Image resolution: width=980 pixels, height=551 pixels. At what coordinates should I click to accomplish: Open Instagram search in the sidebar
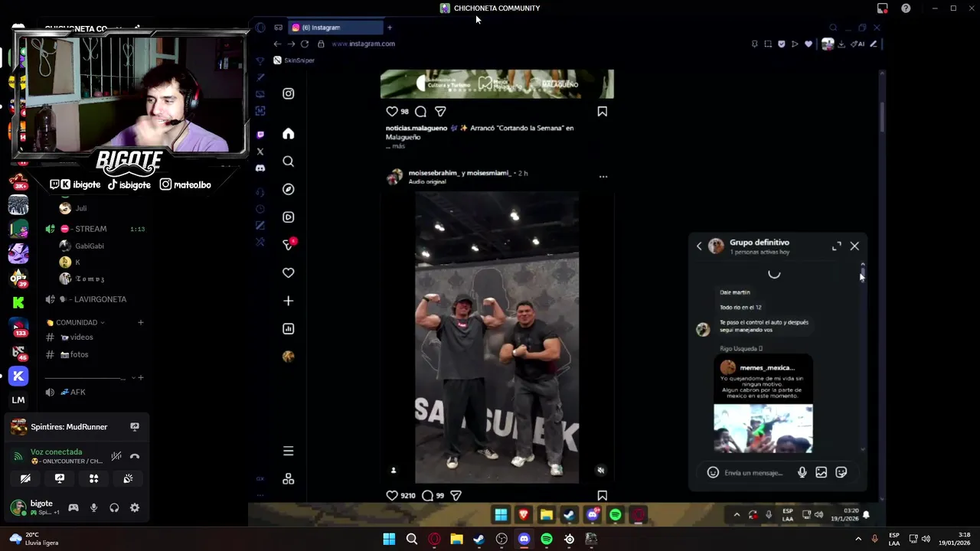coord(288,161)
